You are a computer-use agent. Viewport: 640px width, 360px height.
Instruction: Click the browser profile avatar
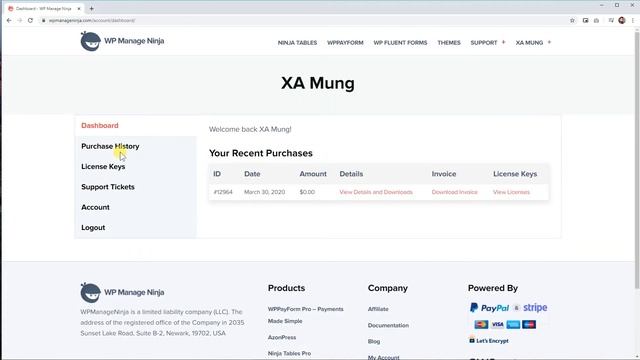[x=622, y=20]
